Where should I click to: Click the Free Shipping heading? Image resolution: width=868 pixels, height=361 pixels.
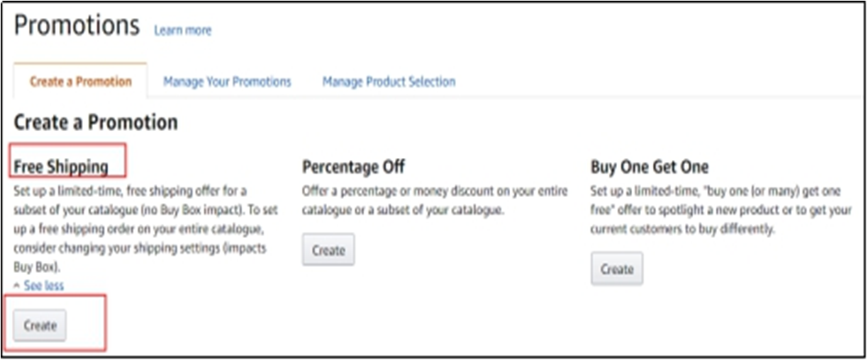coord(61,167)
